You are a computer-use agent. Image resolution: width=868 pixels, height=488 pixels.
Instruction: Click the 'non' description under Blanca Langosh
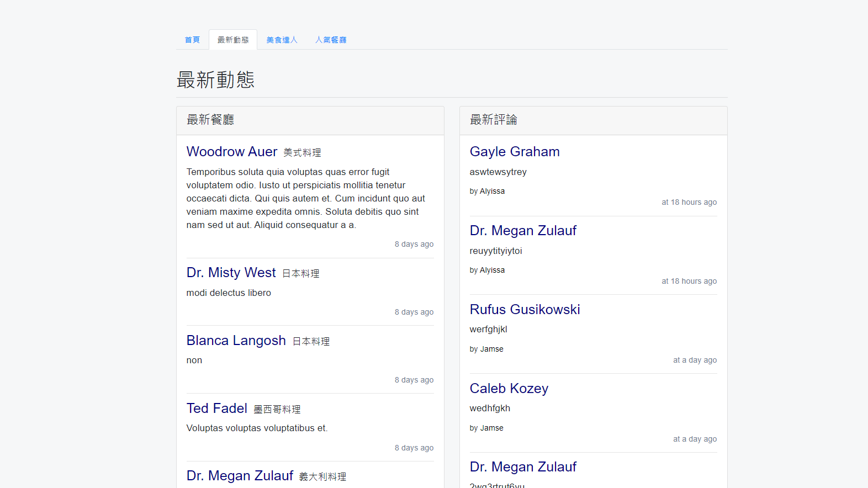(x=194, y=360)
